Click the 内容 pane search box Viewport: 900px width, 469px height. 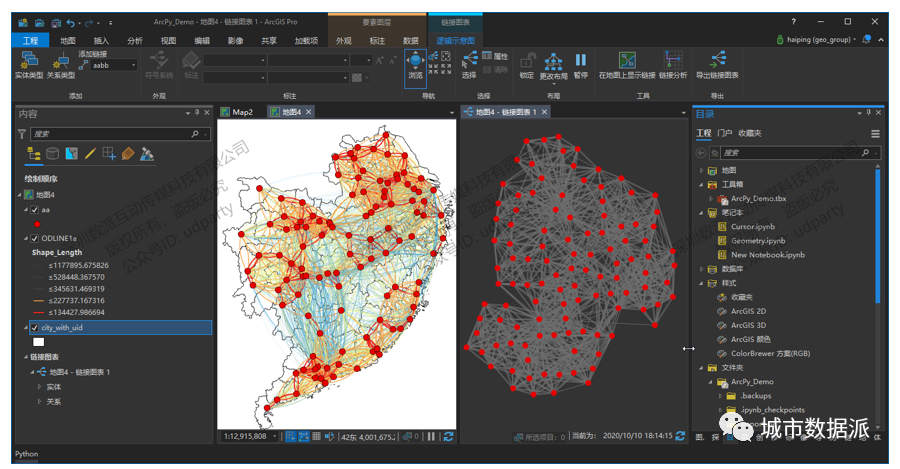pos(120,134)
